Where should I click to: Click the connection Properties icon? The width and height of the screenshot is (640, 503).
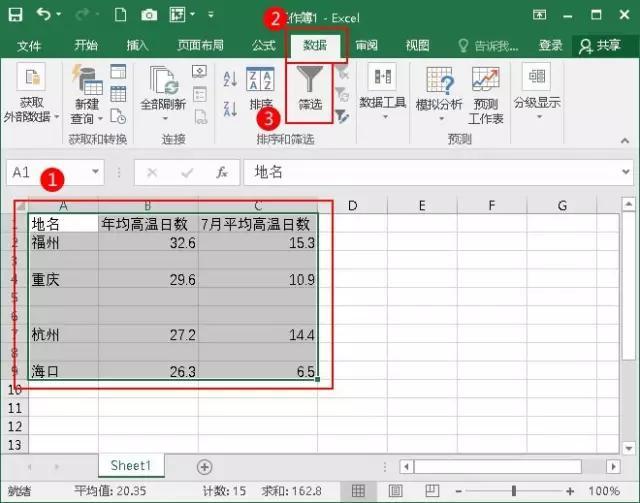pos(200,94)
